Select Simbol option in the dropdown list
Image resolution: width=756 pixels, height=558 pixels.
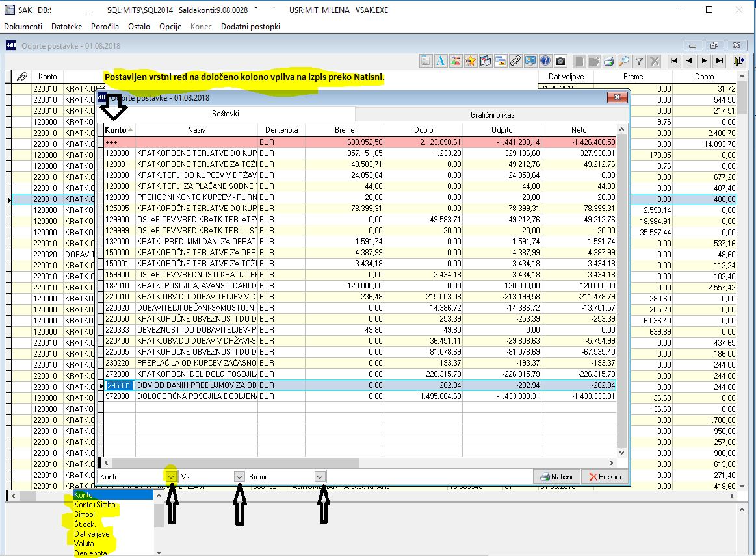[85, 514]
